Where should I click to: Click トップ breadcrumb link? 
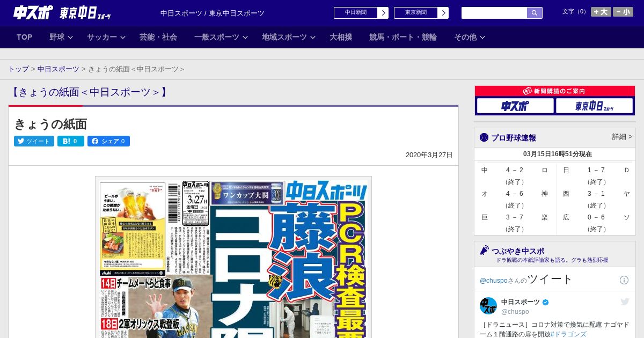[19, 69]
